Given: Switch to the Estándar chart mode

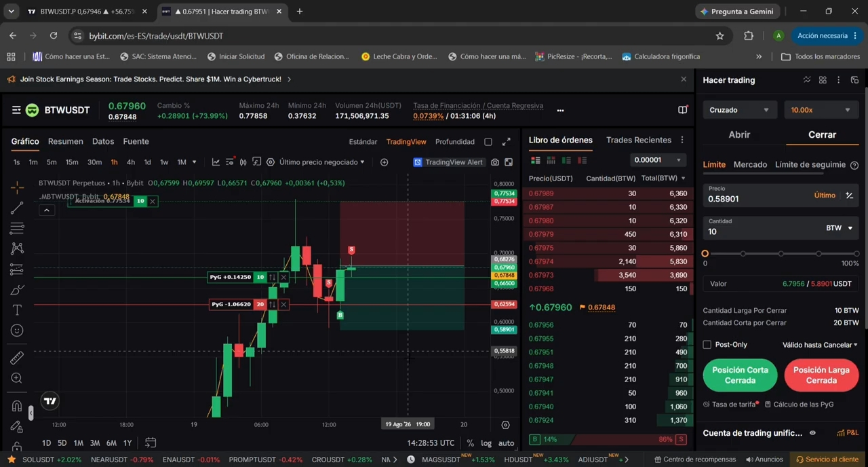Looking at the screenshot, I should click(363, 142).
